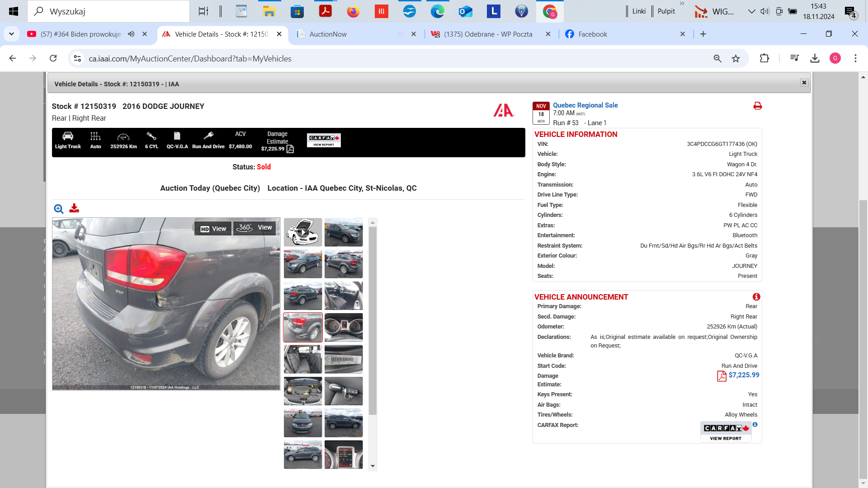Screen dimensions: 868x488
Task: Click the Chrome profile avatar G
Action: click(x=835, y=58)
